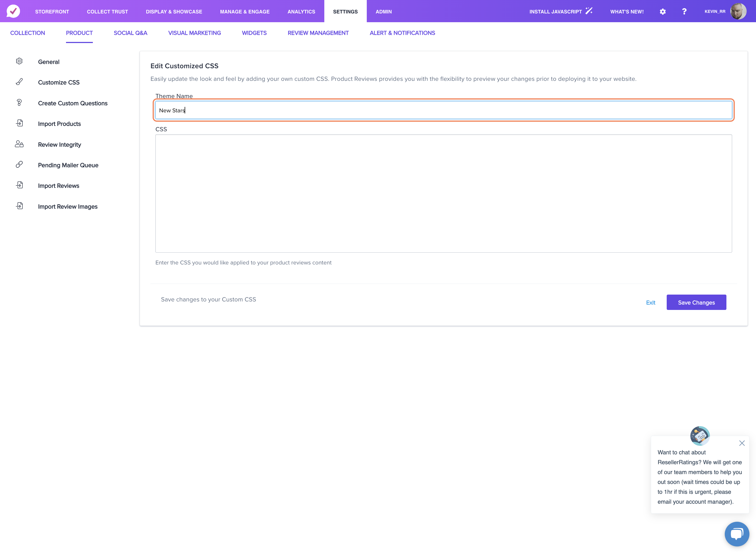The image size is (756, 553).
Task: Click the chat prompt message text
Action: pyautogui.click(x=700, y=477)
